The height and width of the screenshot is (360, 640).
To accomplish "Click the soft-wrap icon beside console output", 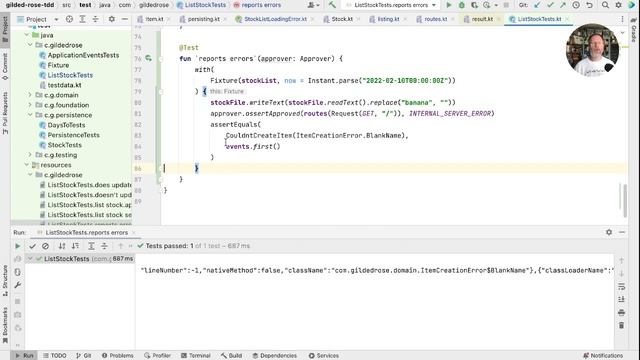I will (622, 287).
